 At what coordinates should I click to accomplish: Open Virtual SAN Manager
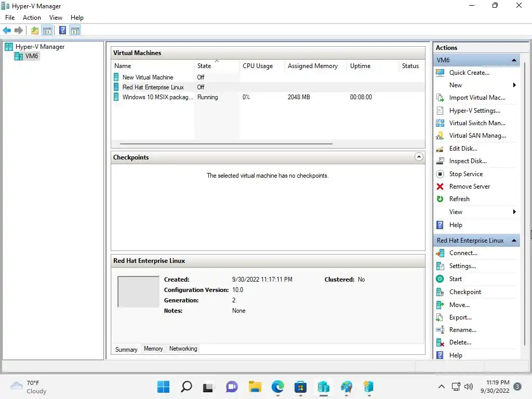[x=477, y=136]
